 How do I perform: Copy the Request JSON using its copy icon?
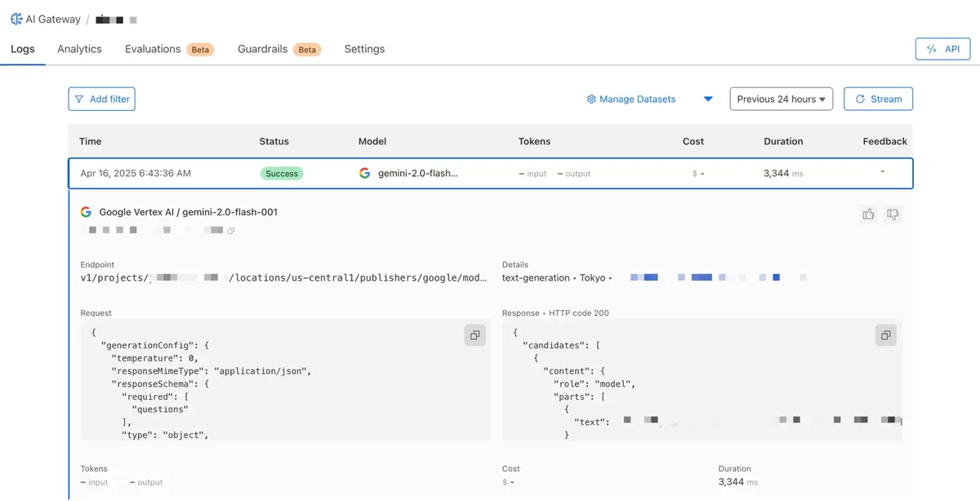point(474,335)
